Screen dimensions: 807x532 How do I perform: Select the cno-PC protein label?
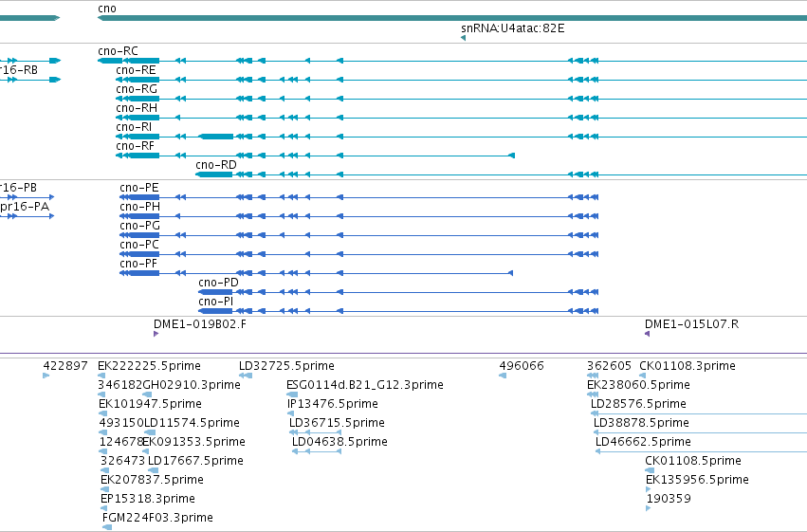[139, 245]
